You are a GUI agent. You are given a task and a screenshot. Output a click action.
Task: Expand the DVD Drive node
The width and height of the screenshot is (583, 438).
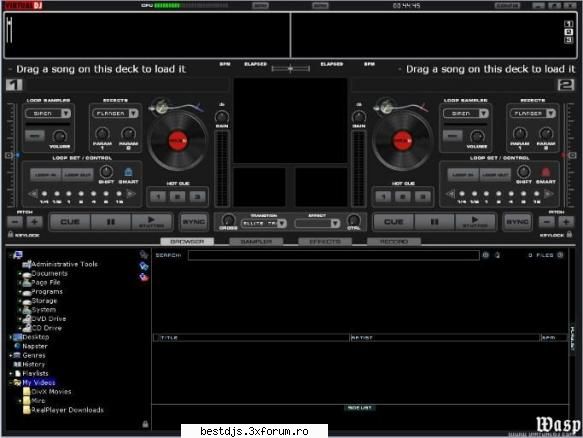[20, 319]
